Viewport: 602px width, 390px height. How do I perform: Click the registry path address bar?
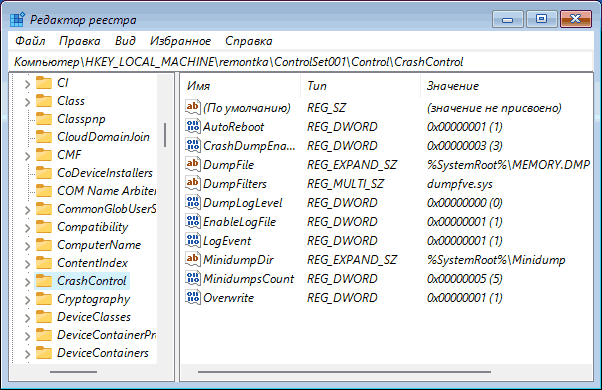(x=301, y=62)
